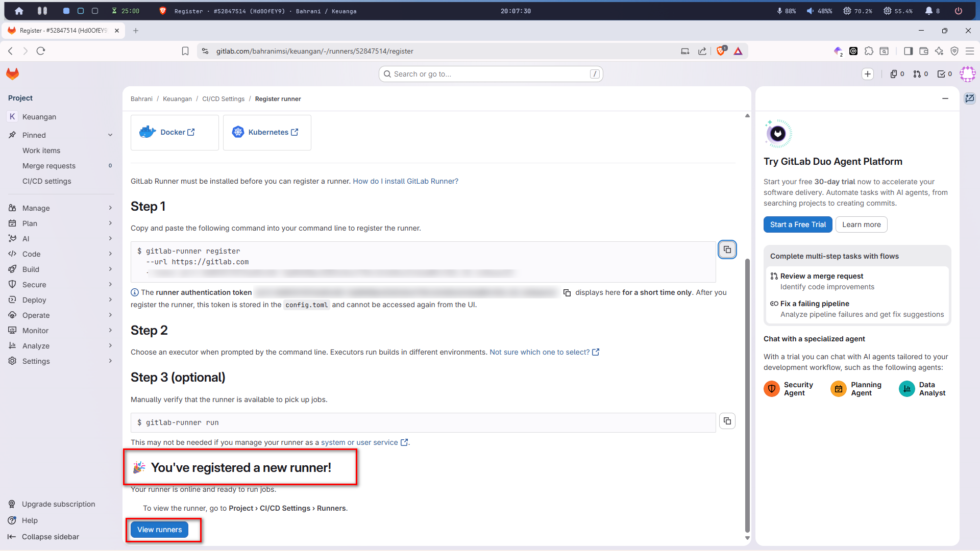Open the Kubernetes documentation link
The width and height of the screenshot is (980, 551).
(267, 133)
